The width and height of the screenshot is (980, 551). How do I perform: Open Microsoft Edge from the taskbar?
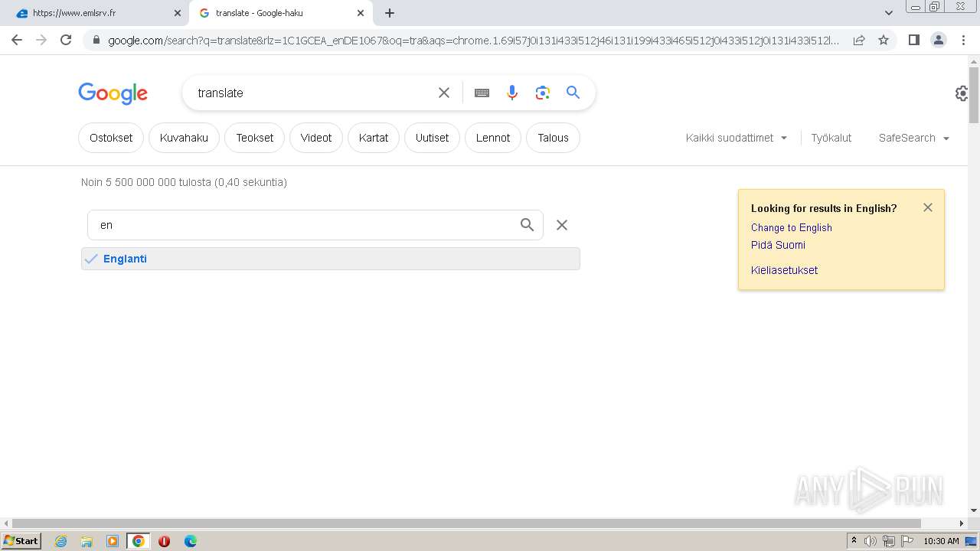pos(190,541)
